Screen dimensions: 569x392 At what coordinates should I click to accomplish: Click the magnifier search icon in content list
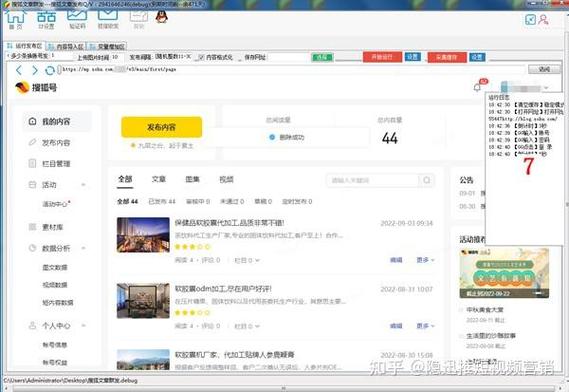427,180
